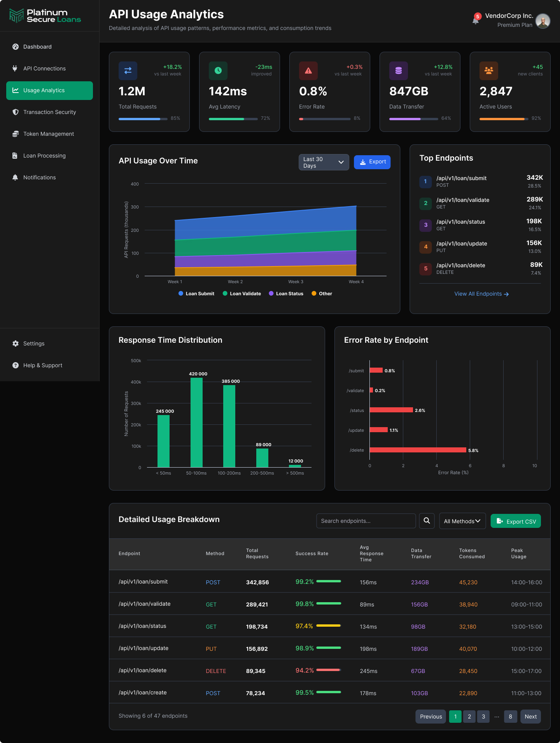Toggle Other legend series

pyautogui.click(x=322, y=294)
